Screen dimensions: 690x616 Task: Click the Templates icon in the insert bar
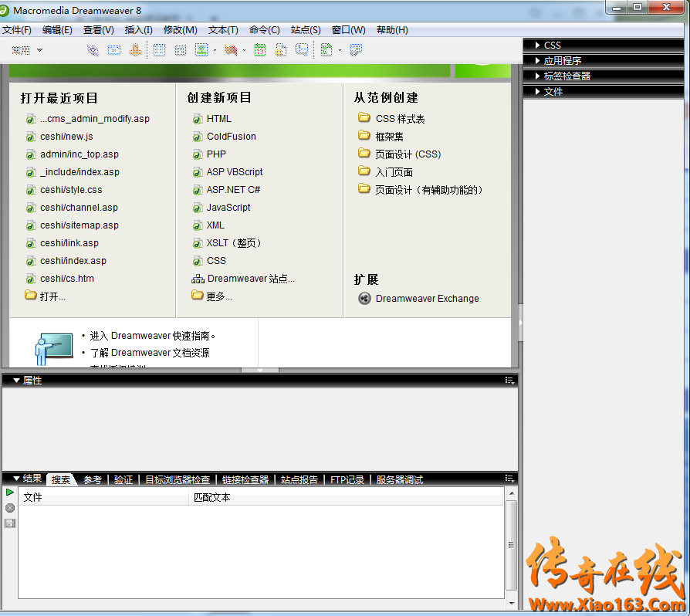pos(326,50)
